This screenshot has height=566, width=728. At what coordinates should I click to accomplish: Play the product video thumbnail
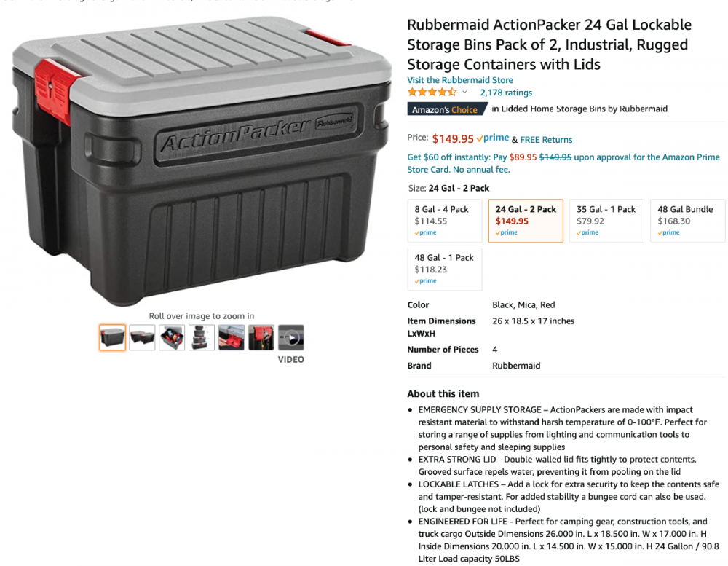coord(291,337)
